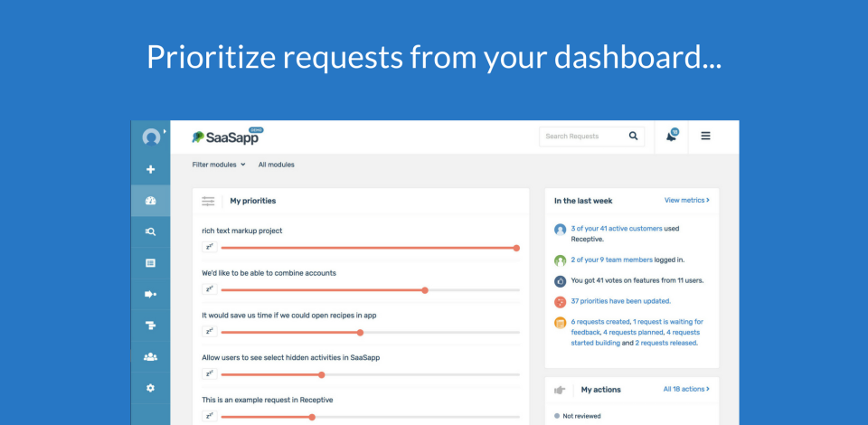Click hidden activities priority slider handle
Viewport: 868px width, 425px height.
point(321,374)
